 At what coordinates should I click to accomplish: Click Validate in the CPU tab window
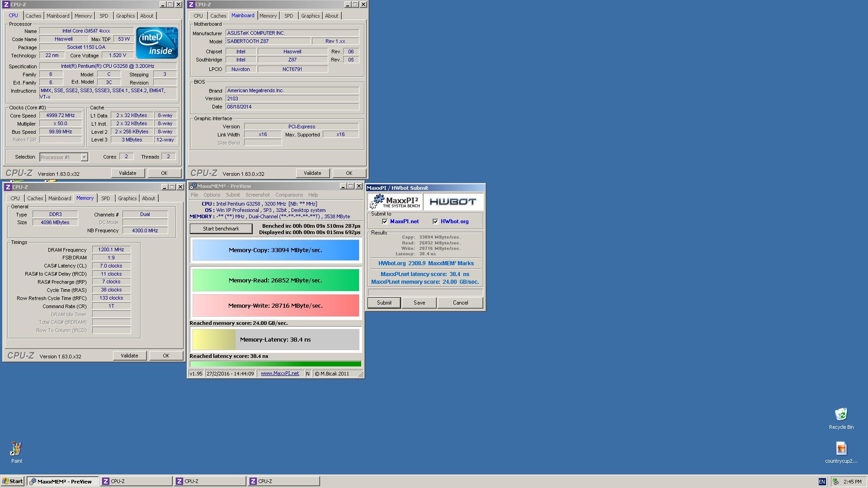coord(127,173)
